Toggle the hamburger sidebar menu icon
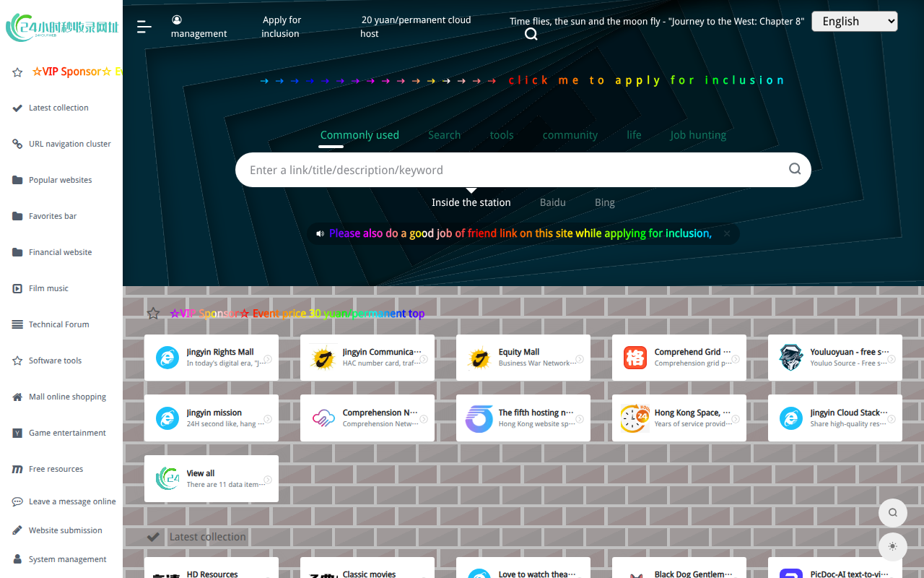Image resolution: width=924 pixels, height=578 pixels. [144, 27]
